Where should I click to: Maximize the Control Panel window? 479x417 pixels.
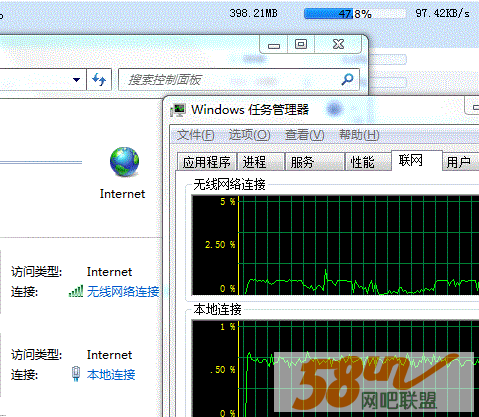(301, 45)
